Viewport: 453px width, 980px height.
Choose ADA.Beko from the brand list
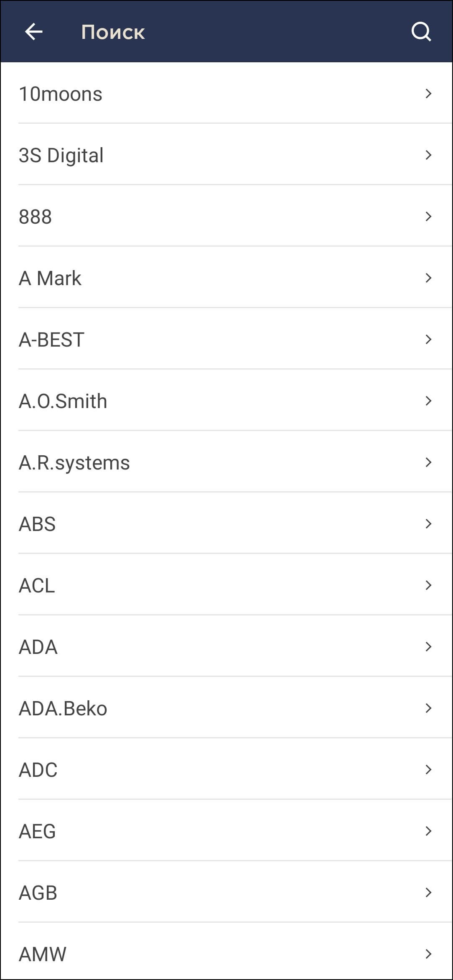point(63,709)
